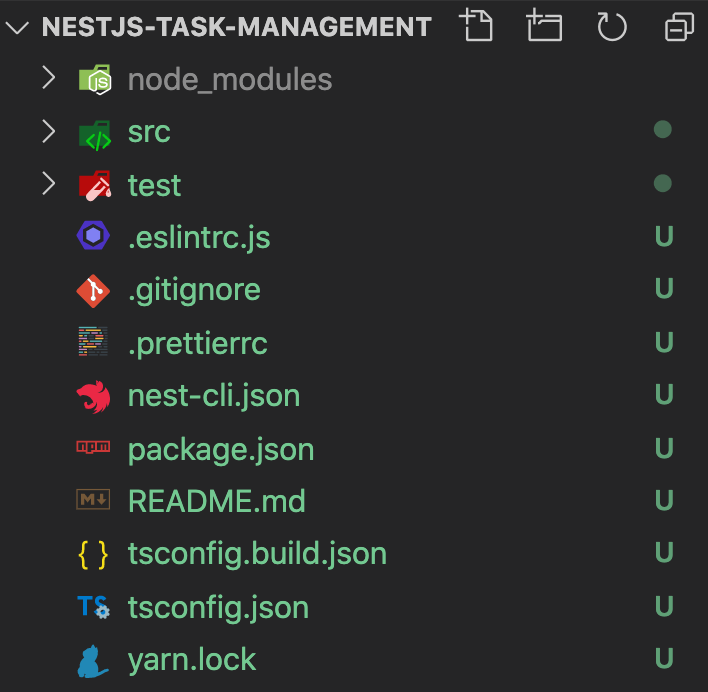The image size is (708, 692).
Task: Click the npm icon beside package.json
Action: [x=94, y=450]
